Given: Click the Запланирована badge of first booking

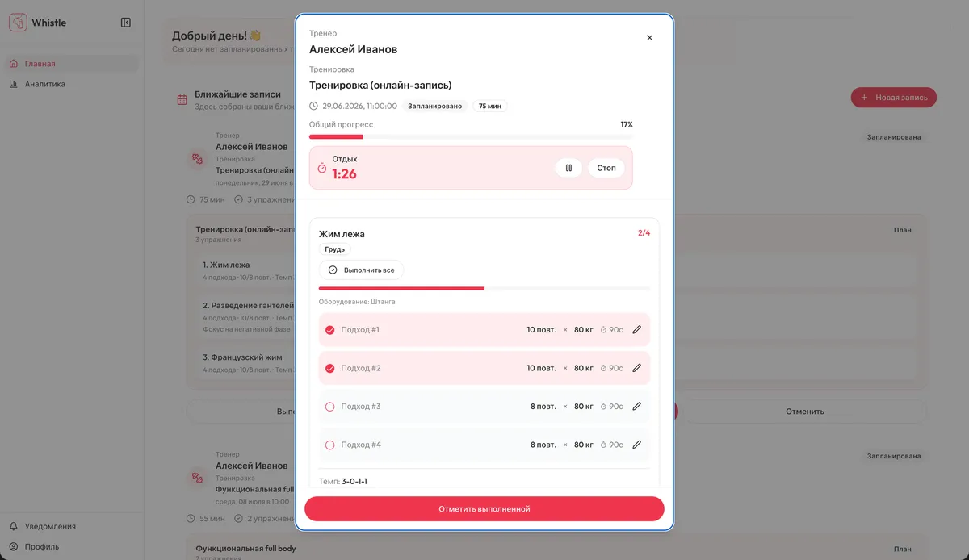Looking at the screenshot, I should coord(894,137).
